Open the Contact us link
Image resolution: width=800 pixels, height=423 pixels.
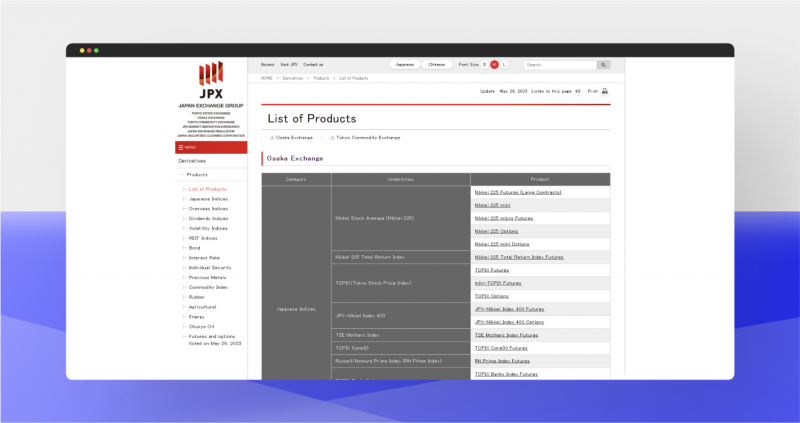pyautogui.click(x=313, y=65)
